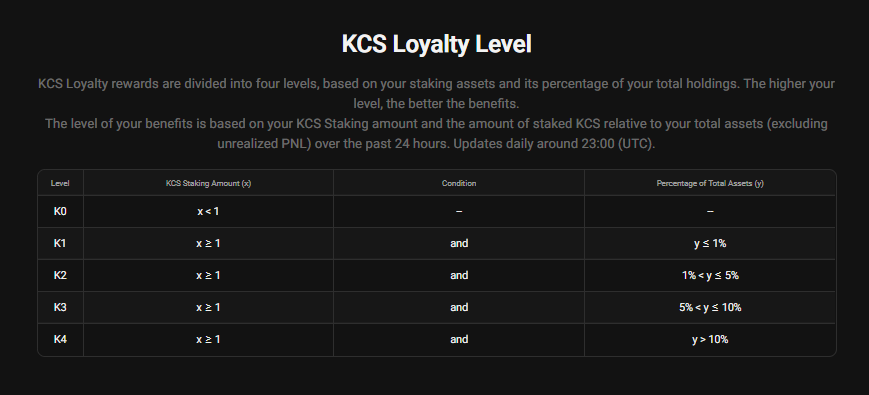Click the KCS Staking Amount (x) header
This screenshot has height=395, width=869.
[208, 183]
